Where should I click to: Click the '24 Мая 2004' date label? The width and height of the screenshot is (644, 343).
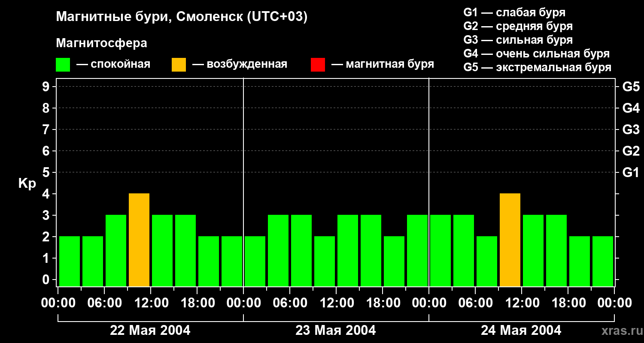pos(521,330)
